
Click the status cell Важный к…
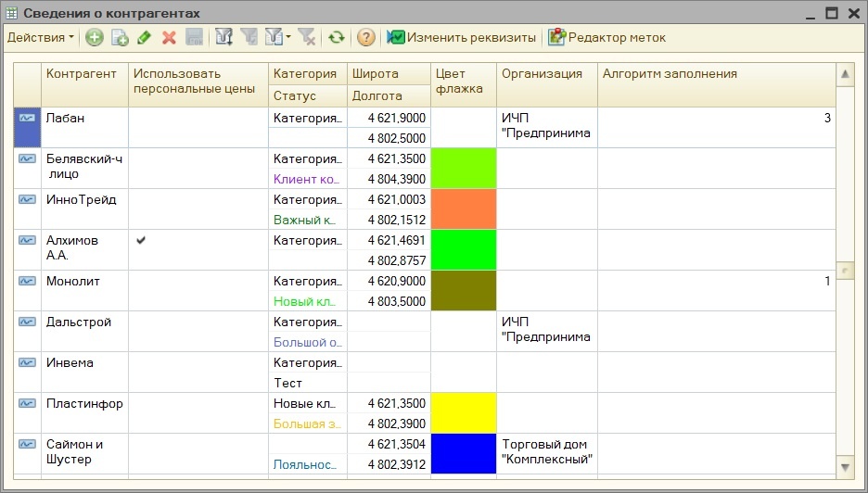308,220
